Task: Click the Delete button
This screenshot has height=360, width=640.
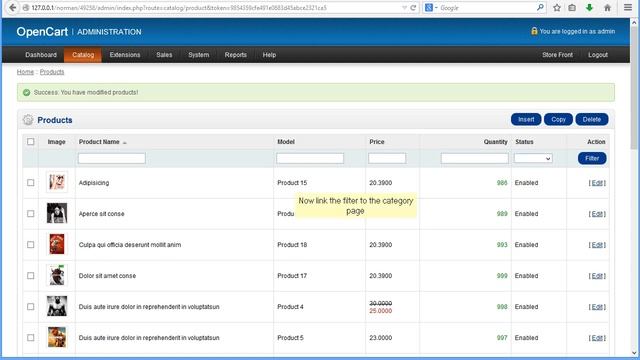Action: click(592, 120)
